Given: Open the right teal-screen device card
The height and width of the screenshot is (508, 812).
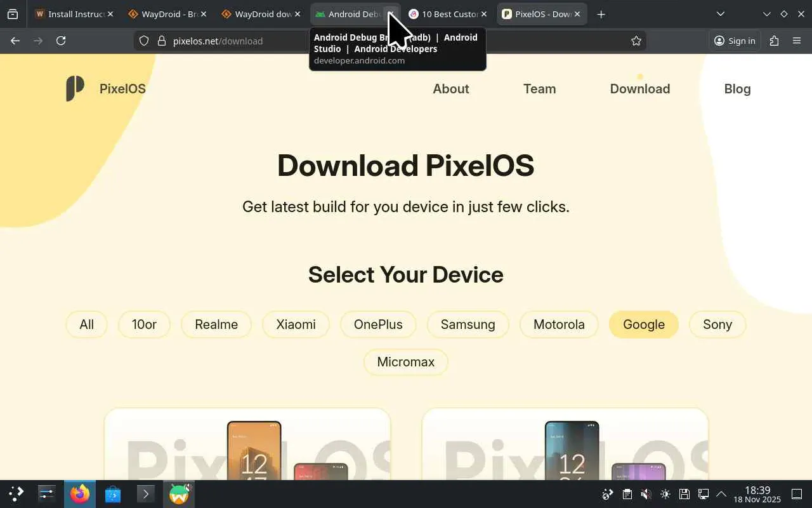Looking at the screenshot, I should pyautogui.click(x=565, y=444).
